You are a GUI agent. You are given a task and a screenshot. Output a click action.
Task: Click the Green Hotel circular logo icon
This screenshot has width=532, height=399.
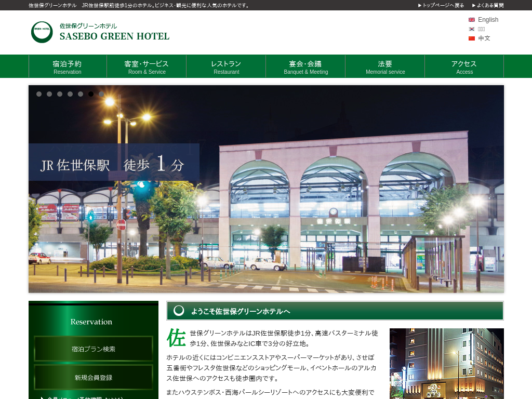pyautogui.click(x=42, y=32)
